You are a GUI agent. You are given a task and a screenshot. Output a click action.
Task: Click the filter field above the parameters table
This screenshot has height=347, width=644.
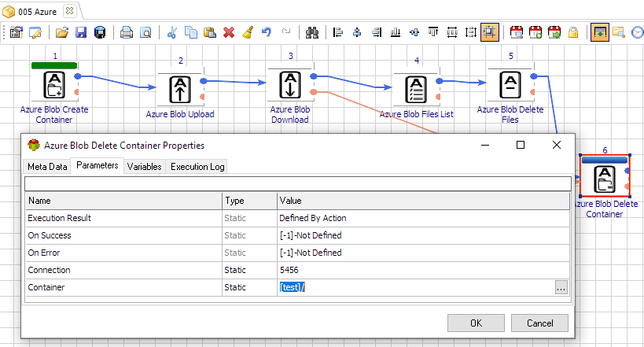coord(298,184)
